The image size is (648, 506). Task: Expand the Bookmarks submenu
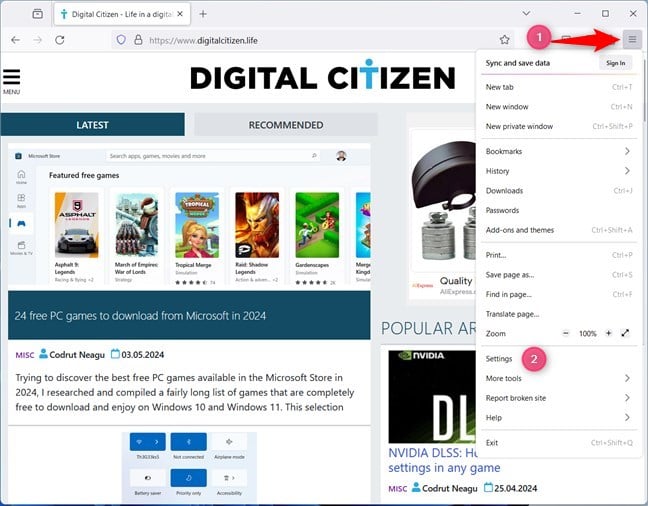pyautogui.click(x=559, y=151)
